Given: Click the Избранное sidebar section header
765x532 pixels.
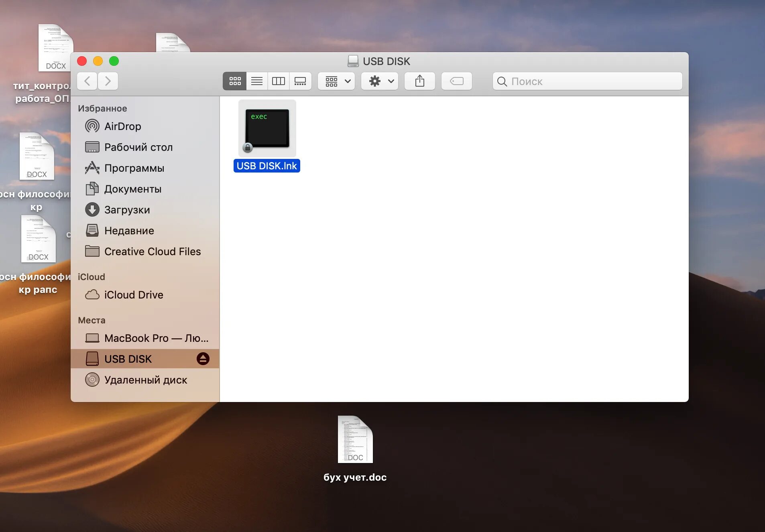Looking at the screenshot, I should (x=102, y=108).
